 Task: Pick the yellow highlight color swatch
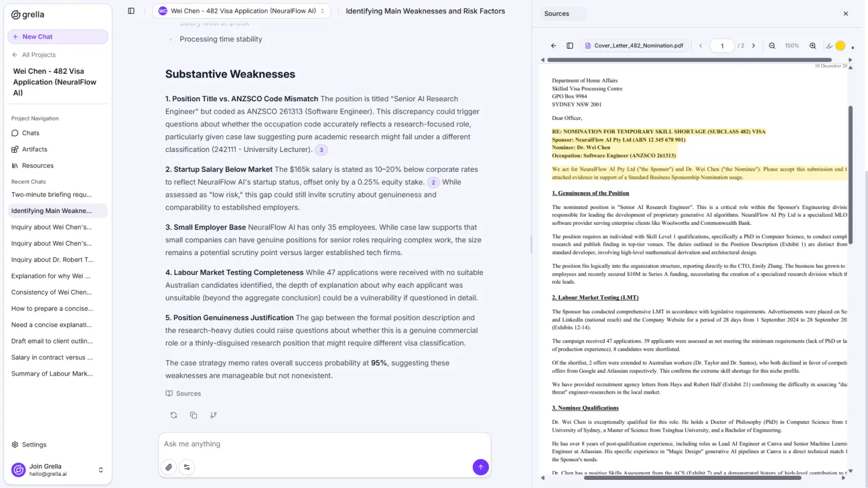tap(840, 46)
